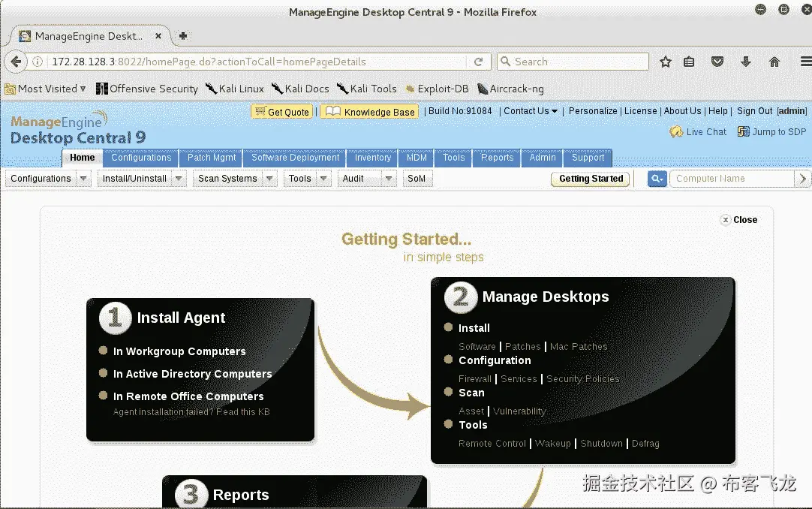Screen dimensions: 812x509
Task: Click the computer search magnifier icon
Action: coord(657,179)
